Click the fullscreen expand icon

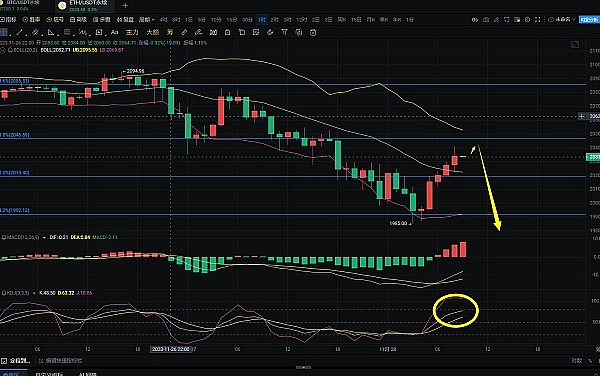(538, 20)
